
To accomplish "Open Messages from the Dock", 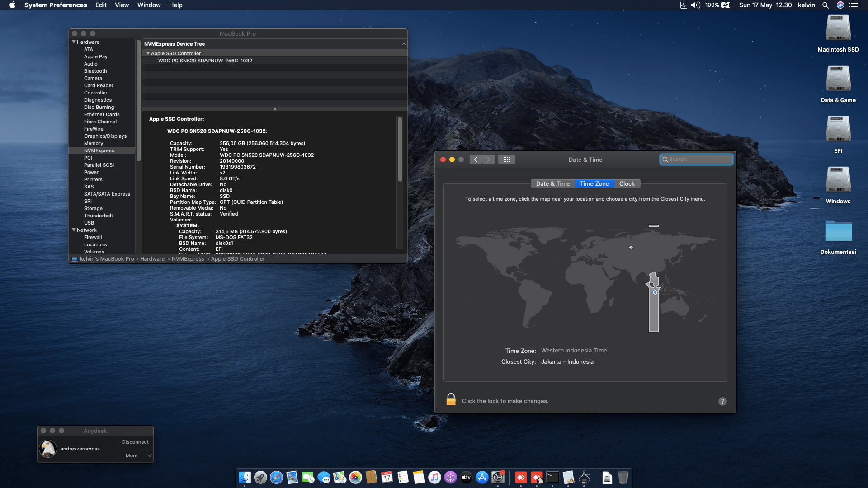I will 324,478.
